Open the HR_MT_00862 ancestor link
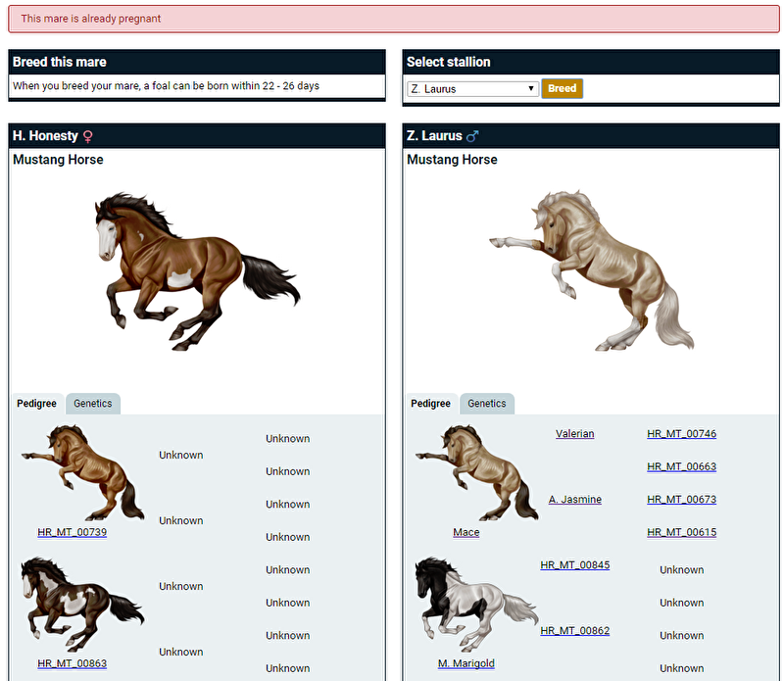 click(x=574, y=631)
